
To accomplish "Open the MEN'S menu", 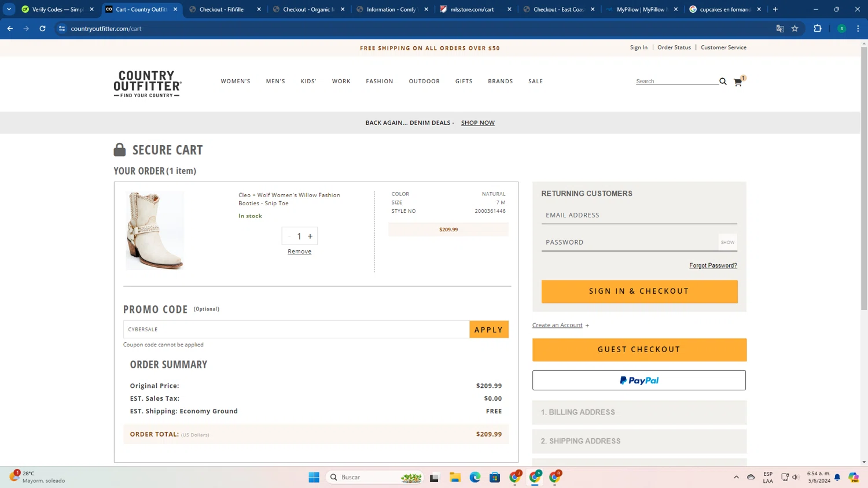I will point(275,82).
